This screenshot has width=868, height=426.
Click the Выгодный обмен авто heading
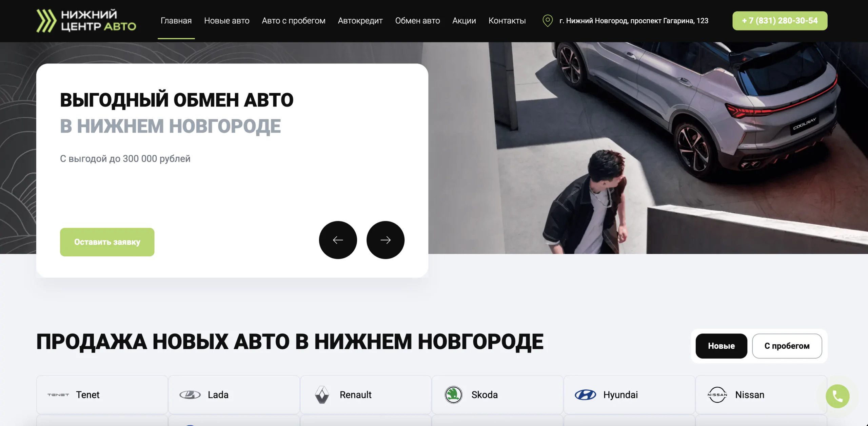[176, 100]
